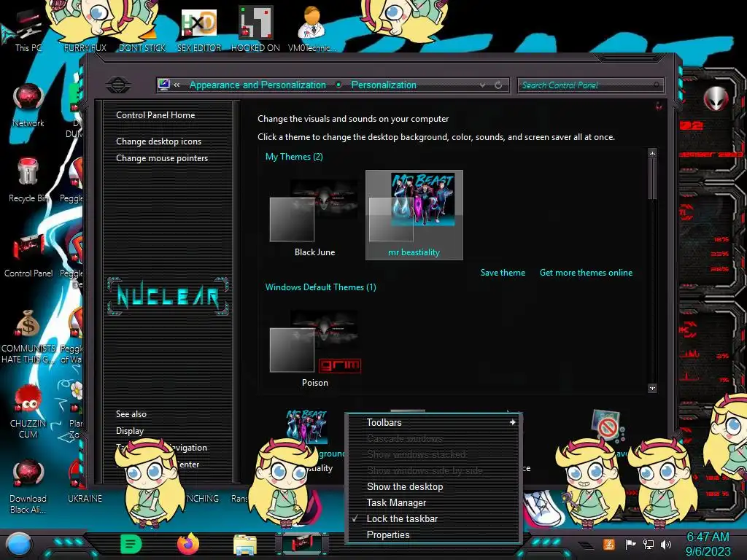Click the alien head gadget icon
747x560 pixels.
pos(716,98)
